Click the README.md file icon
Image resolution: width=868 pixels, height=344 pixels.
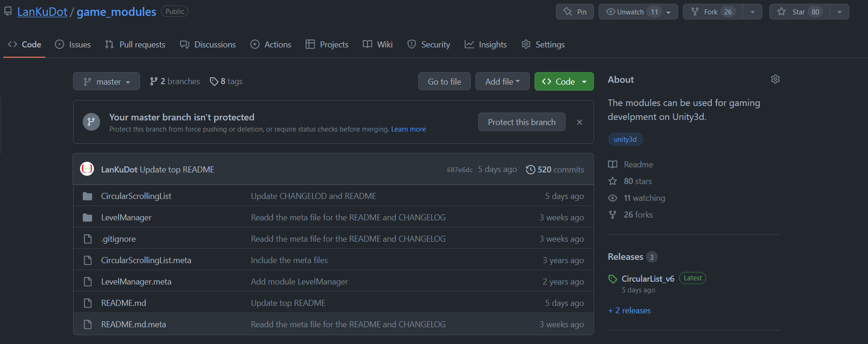coord(87,303)
